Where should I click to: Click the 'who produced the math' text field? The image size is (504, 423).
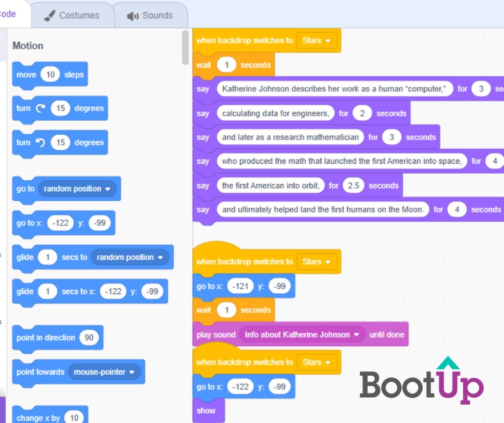[x=342, y=161]
